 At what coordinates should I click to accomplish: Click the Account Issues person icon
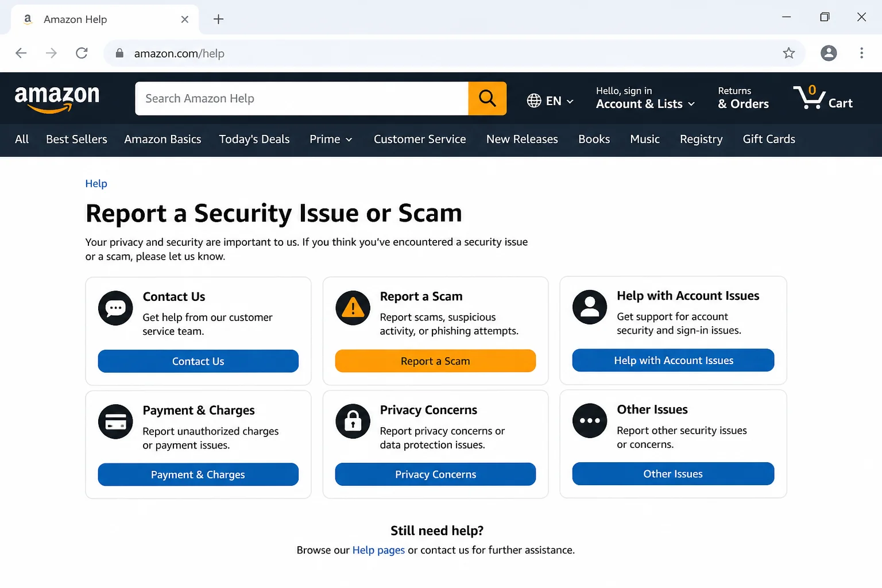pos(590,307)
